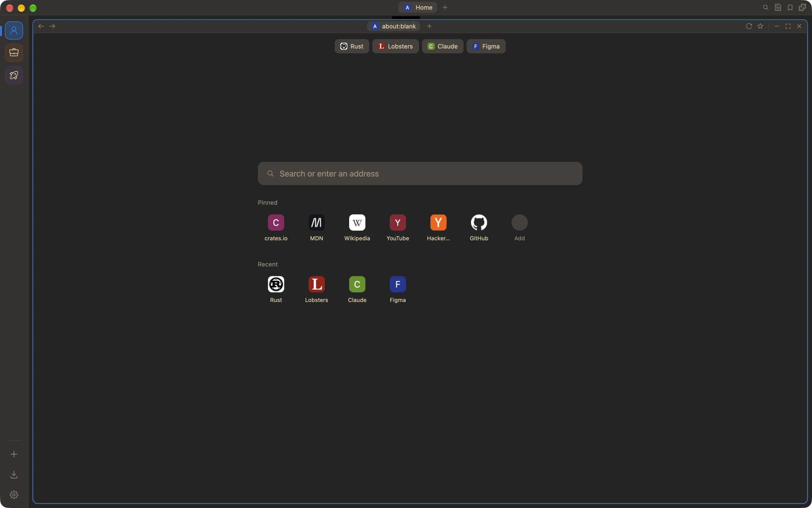Click the Lobsters bookmark bar button
This screenshot has width=812, height=508.
[x=395, y=46]
